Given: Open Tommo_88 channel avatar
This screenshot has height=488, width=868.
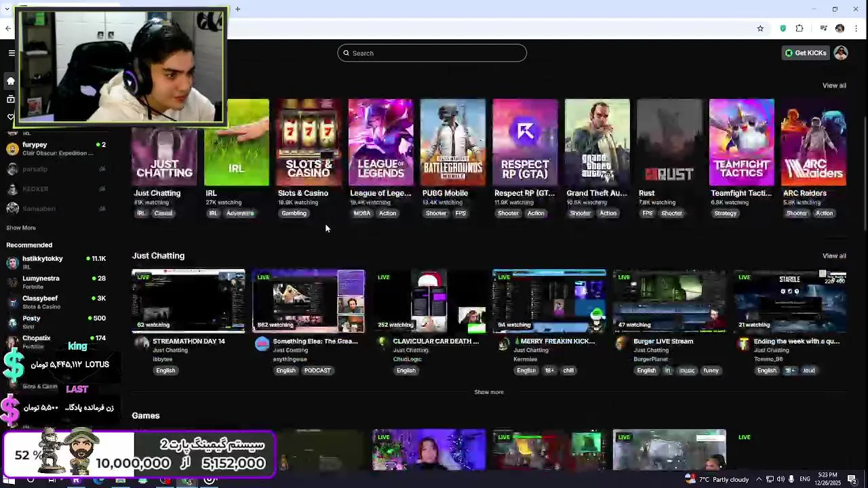Looking at the screenshot, I should pyautogui.click(x=743, y=344).
